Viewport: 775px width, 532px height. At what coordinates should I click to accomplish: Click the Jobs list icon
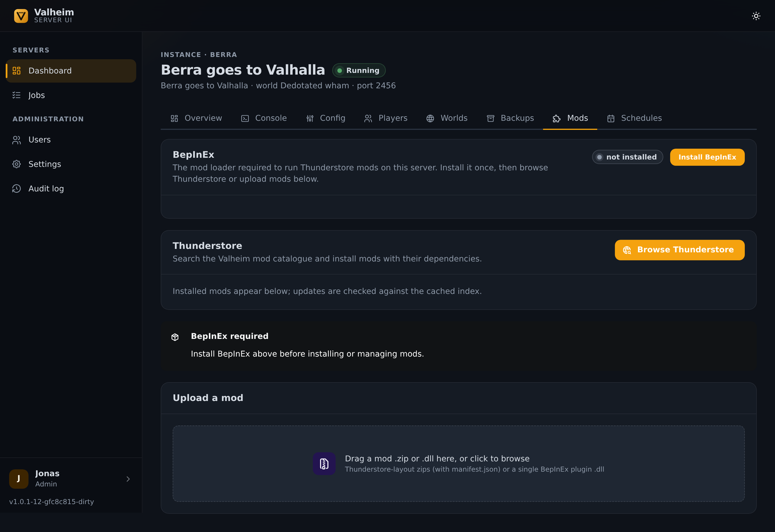point(16,95)
